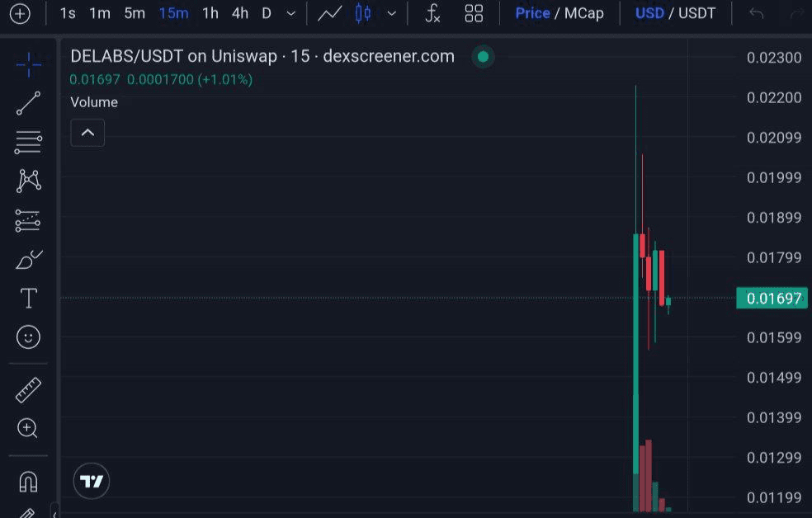This screenshot has height=518, width=812.
Task: Click the add symbol plus icon
Action: [x=20, y=13]
